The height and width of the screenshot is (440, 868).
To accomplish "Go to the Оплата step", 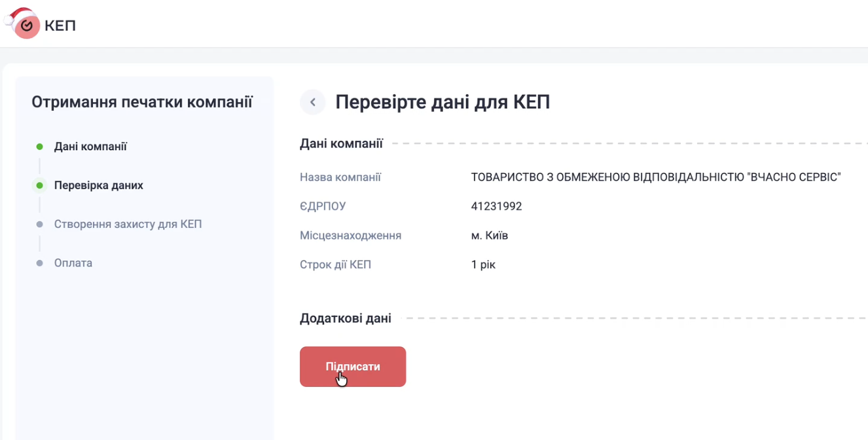I will pos(73,263).
